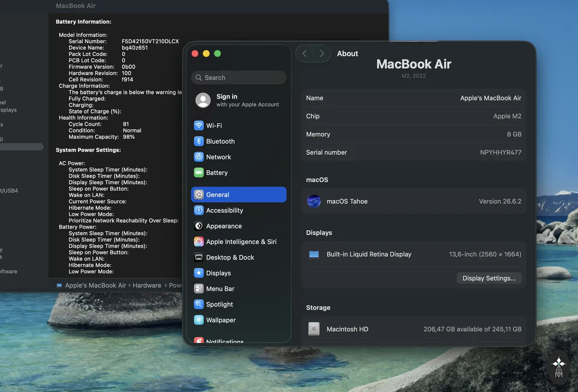
Task: Select the Menu Bar icon
Action: 198,288
